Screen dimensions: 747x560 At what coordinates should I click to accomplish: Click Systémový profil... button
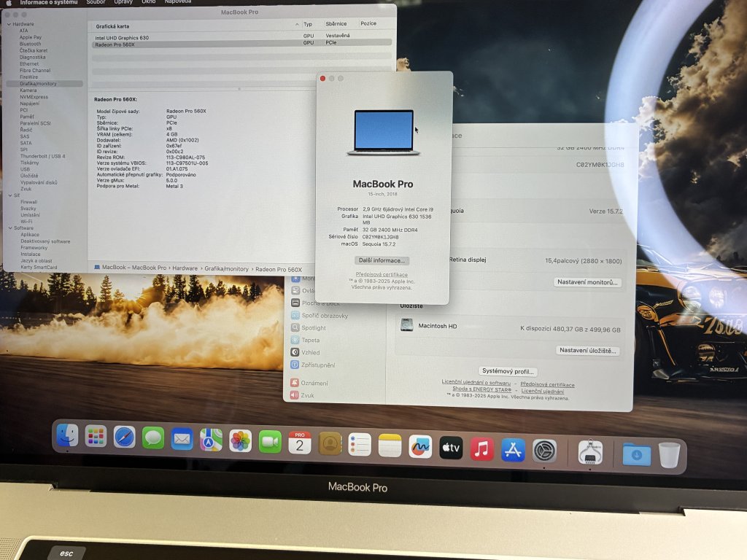[508, 371]
